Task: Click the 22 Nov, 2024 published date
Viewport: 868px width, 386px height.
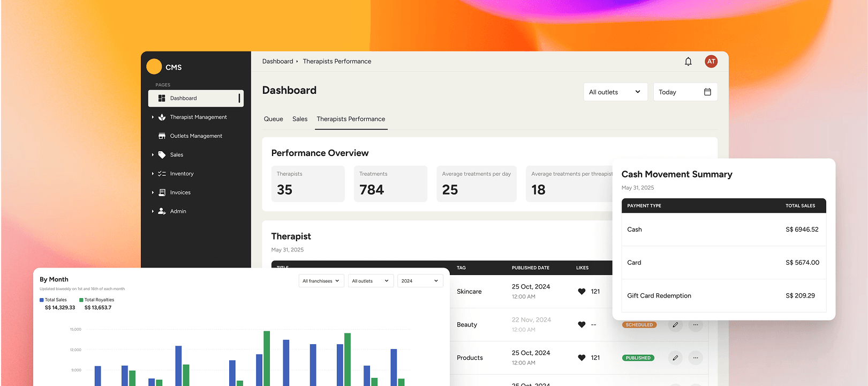Action: click(x=531, y=320)
